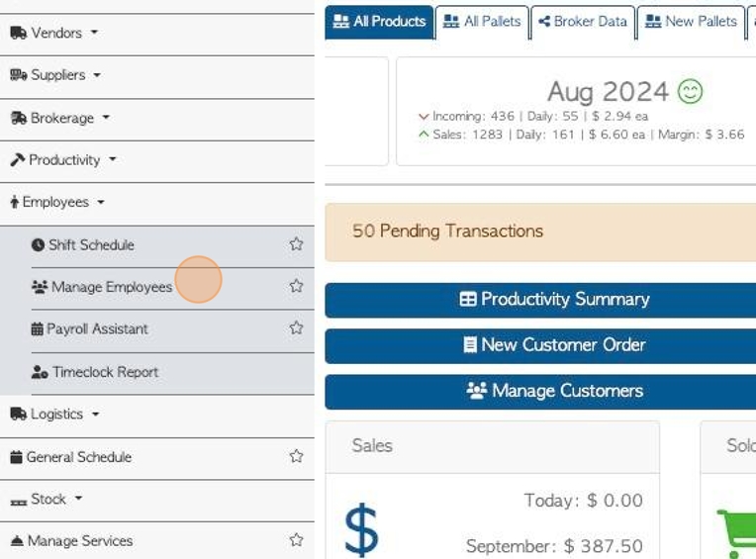
Task: Click the people icon next to Manage Employees
Action: 40,287
